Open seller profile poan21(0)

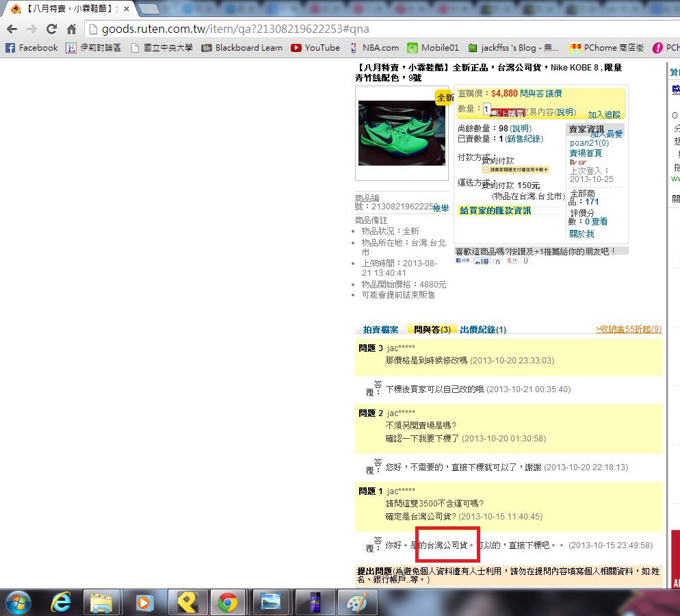click(x=589, y=143)
